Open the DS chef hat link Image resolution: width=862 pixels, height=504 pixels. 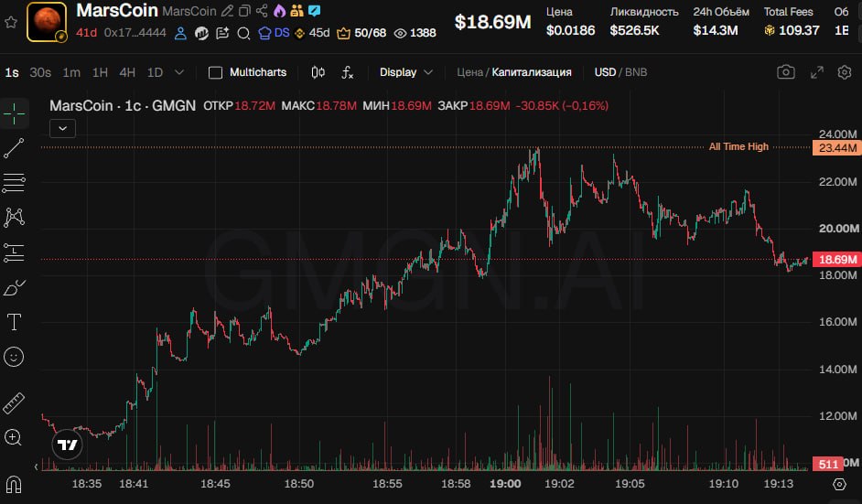pyautogui.click(x=274, y=33)
